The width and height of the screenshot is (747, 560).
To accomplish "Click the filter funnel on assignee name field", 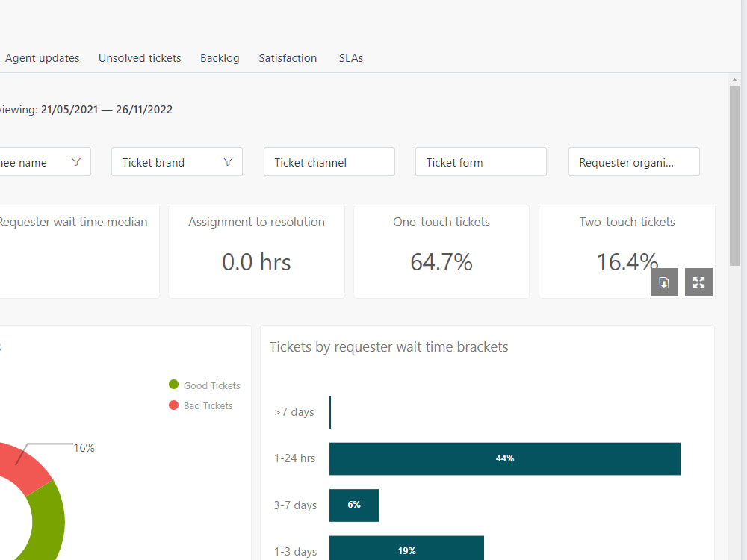I will (75, 161).
